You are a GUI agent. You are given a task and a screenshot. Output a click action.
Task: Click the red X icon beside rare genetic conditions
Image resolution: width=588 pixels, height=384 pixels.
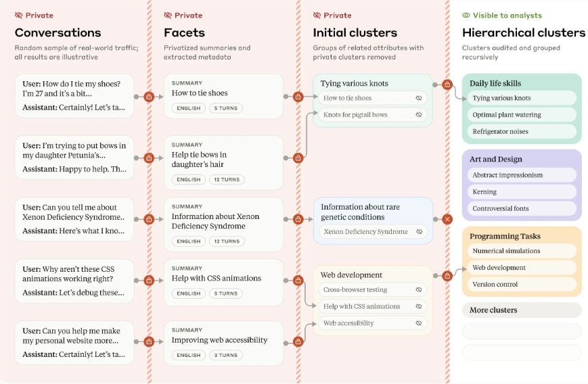coord(447,219)
